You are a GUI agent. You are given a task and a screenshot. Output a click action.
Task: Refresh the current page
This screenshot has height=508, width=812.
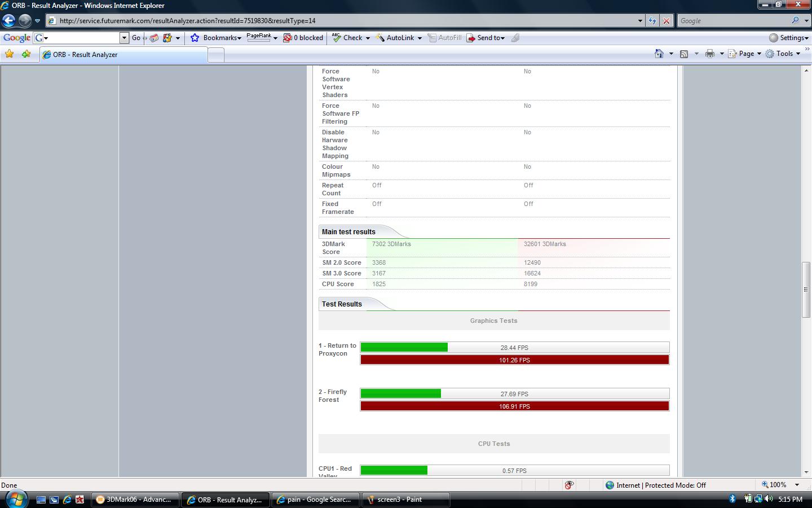pyautogui.click(x=652, y=21)
